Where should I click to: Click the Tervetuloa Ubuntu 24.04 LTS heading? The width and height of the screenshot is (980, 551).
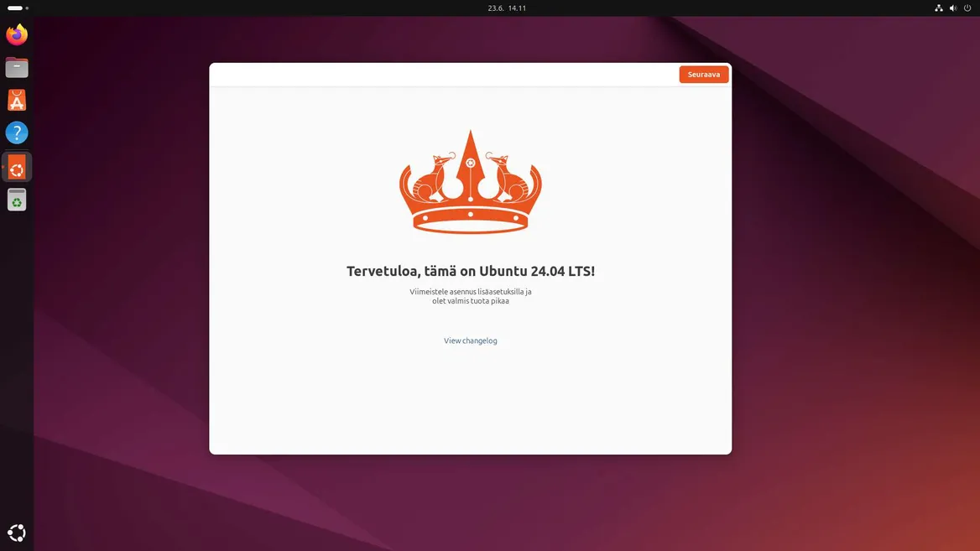point(470,271)
